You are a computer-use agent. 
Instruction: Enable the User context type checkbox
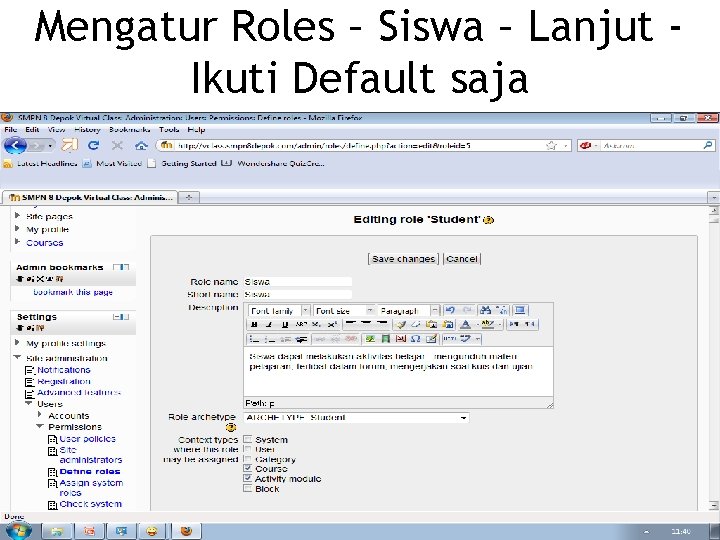click(248, 449)
